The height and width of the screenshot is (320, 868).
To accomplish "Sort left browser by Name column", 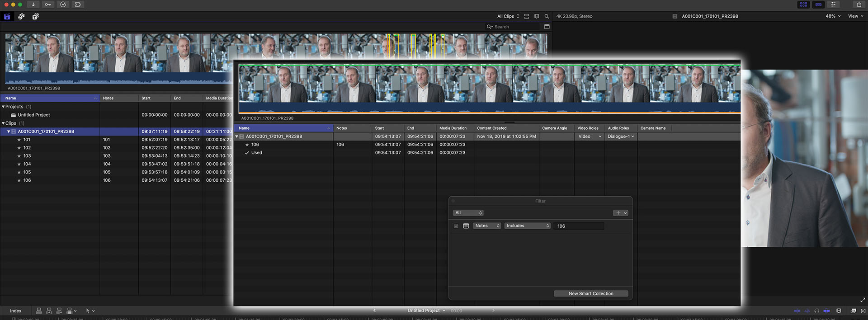I will pos(50,98).
